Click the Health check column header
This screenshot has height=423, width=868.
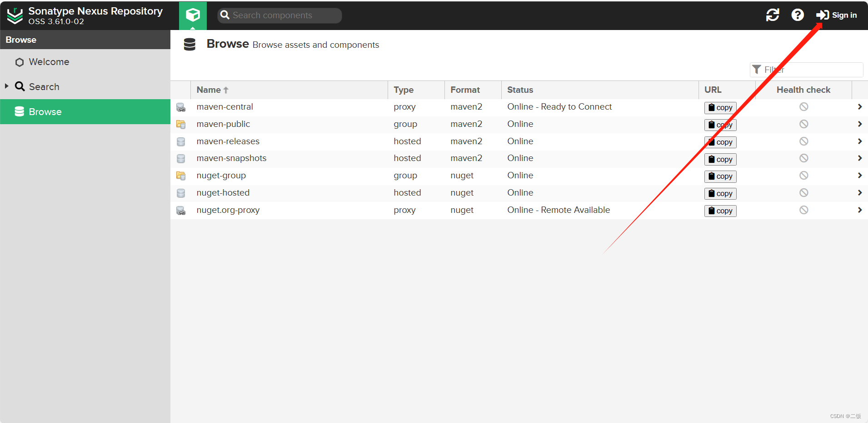[803, 90]
